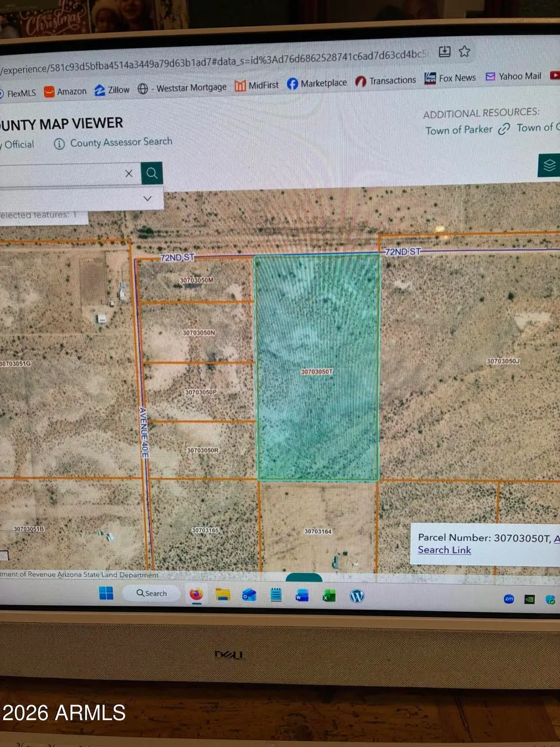Open the browser downloads tray icon

tap(444, 51)
